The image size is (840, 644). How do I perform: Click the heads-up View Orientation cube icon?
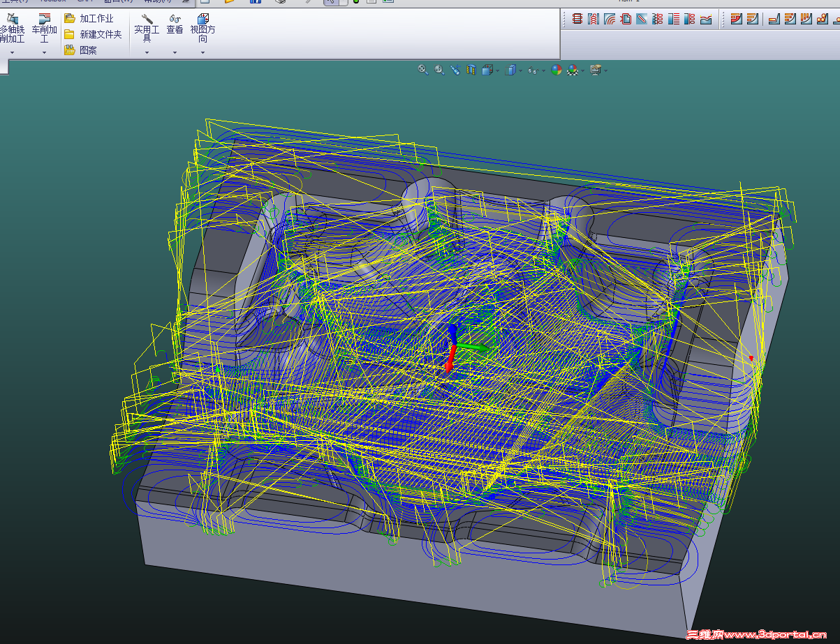[487, 70]
